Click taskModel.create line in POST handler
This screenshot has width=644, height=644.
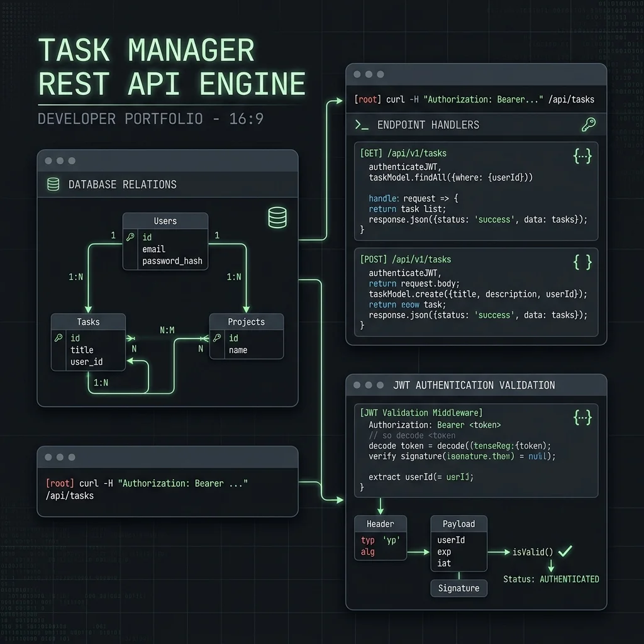pyautogui.click(x=478, y=294)
